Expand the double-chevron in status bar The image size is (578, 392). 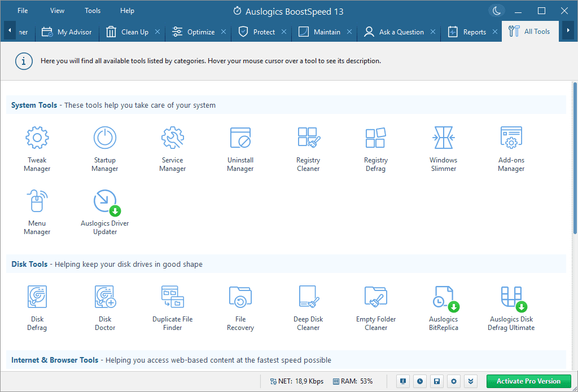471,381
